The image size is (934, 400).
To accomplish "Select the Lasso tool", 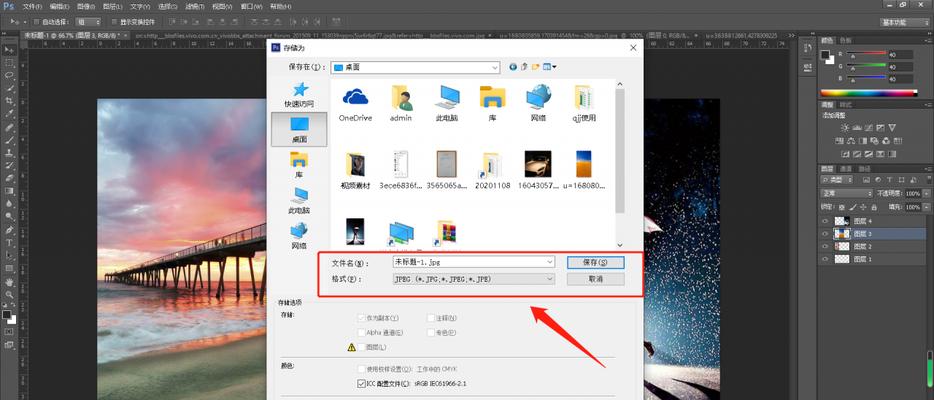I will [x=10, y=76].
